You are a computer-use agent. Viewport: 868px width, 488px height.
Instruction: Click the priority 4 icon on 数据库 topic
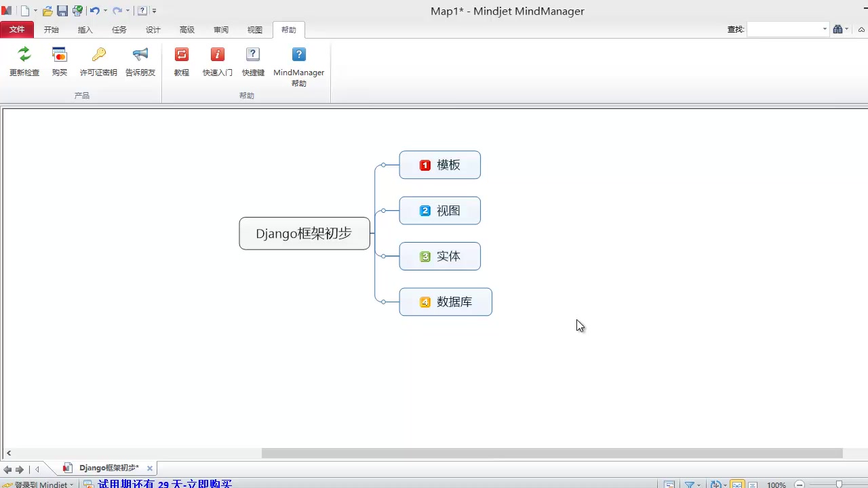(425, 302)
